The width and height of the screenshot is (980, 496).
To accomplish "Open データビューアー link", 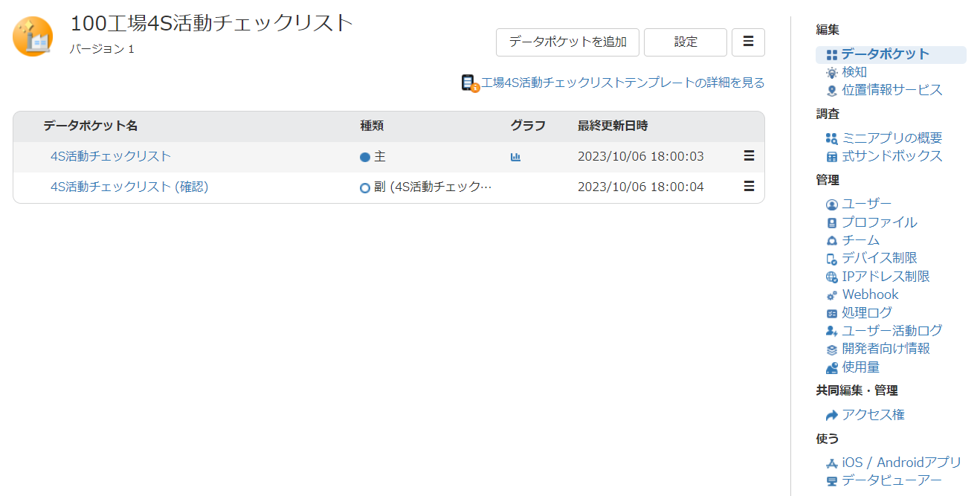I will tap(892, 481).
